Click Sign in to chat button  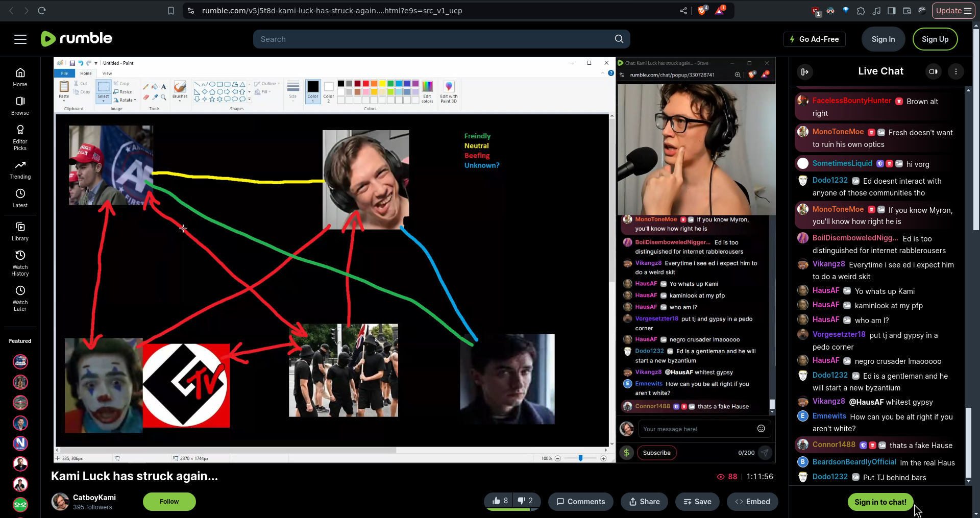(880, 502)
